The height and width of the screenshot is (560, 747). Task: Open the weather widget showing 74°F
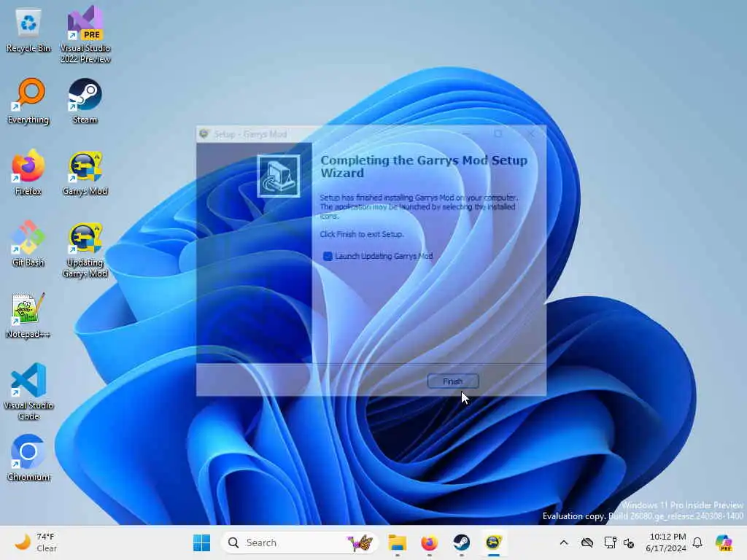pyautogui.click(x=35, y=542)
